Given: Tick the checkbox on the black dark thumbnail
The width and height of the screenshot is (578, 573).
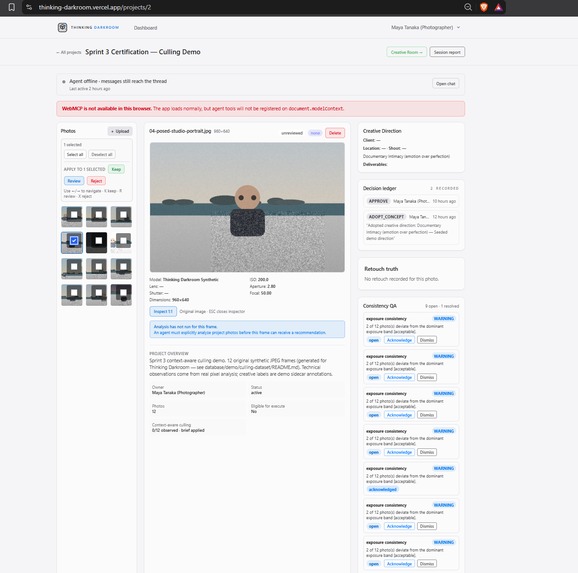Looking at the screenshot, I should pos(98,240).
